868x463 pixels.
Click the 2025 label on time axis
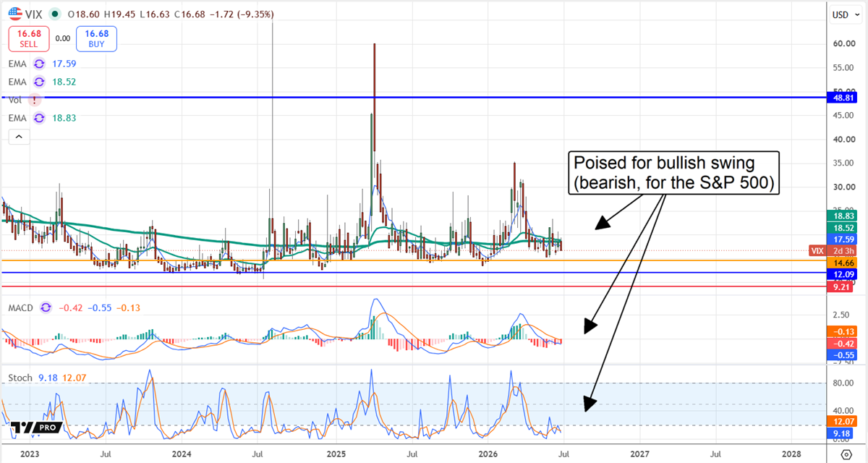pos(336,454)
